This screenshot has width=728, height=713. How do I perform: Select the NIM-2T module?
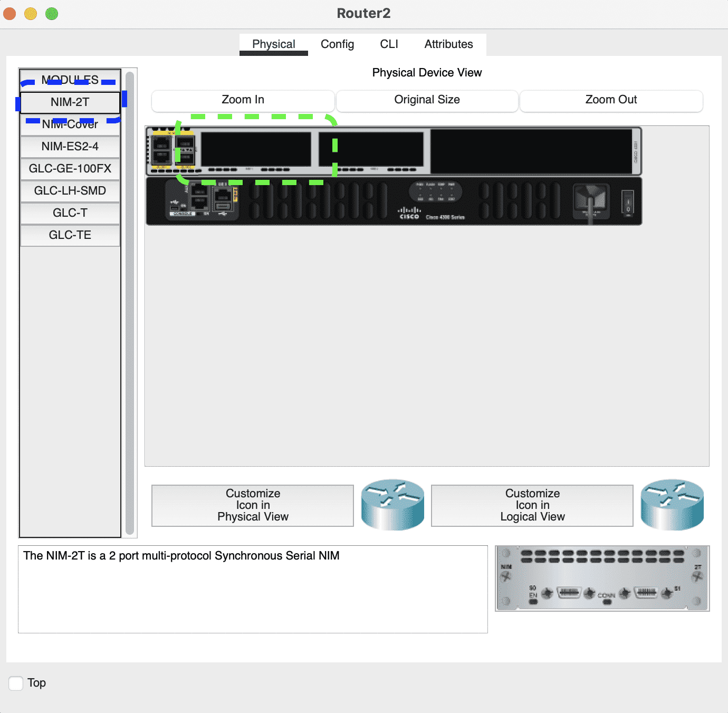[x=70, y=102]
